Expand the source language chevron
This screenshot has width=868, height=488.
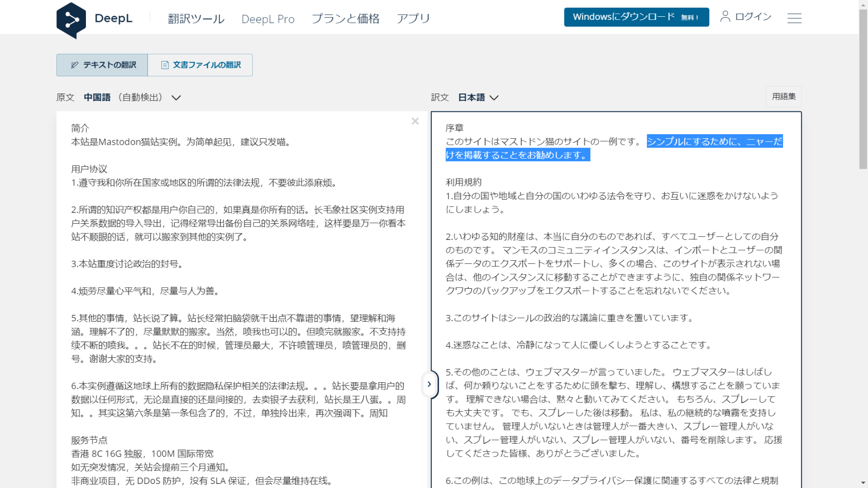coord(176,98)
